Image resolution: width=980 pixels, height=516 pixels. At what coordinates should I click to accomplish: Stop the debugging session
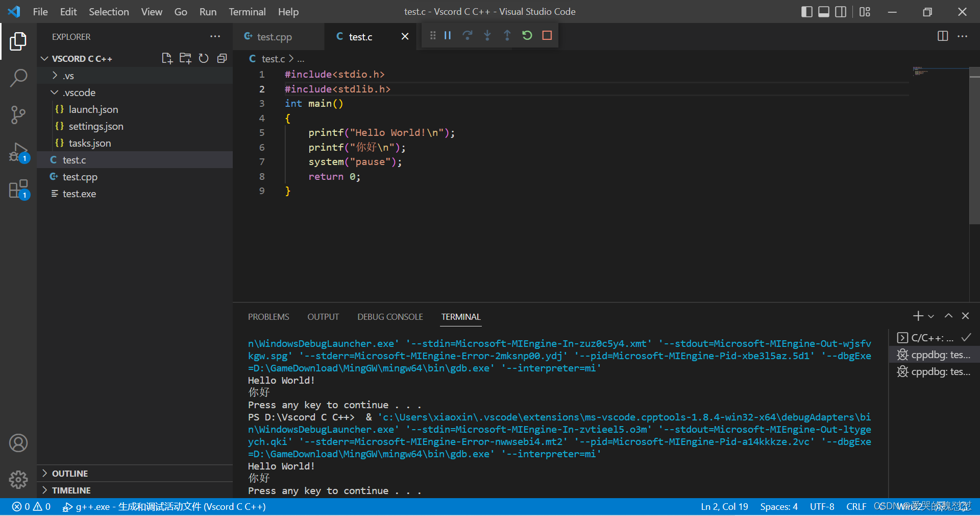click(x=547, y=35)
